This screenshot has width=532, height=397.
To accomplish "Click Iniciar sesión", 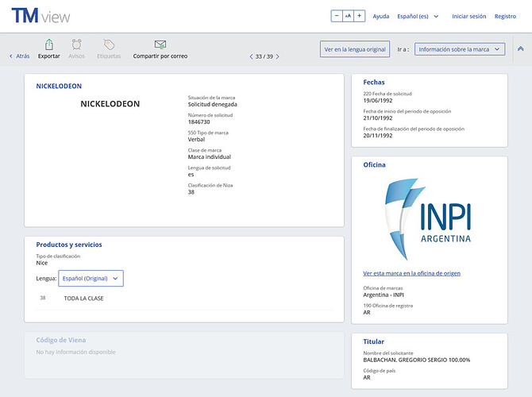I will point(468,16).
